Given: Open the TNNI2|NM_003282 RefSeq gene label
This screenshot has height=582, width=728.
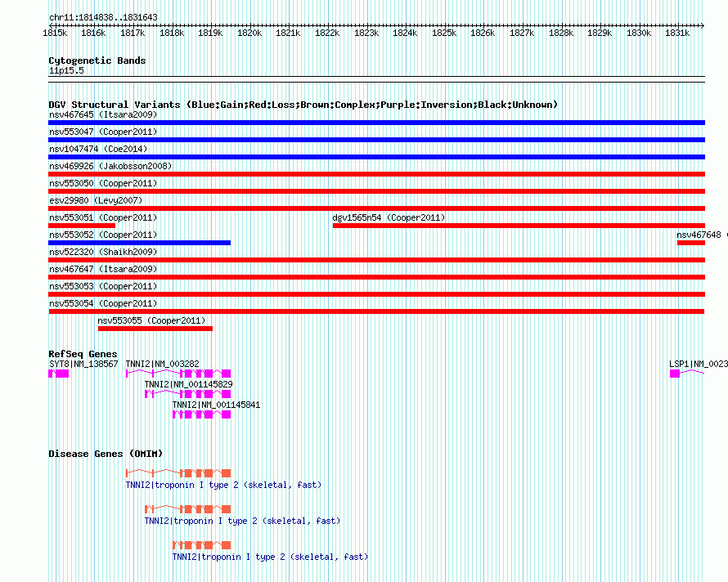Looking at the screenshot, I should [163, 364].
